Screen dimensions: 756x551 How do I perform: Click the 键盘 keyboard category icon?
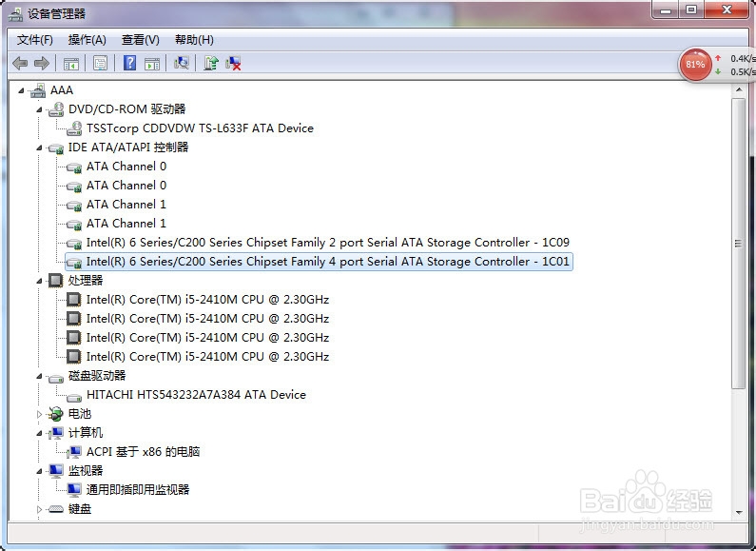click(56, 509)
